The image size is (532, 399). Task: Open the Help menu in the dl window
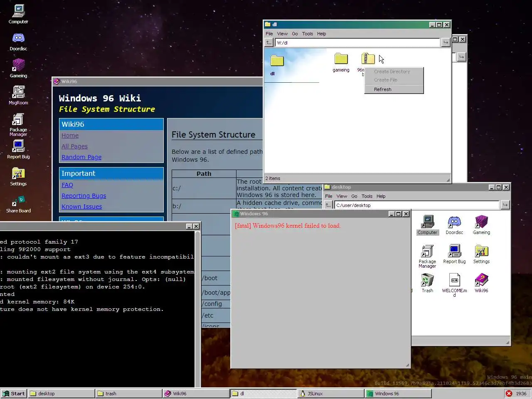[x=322, y=34]
